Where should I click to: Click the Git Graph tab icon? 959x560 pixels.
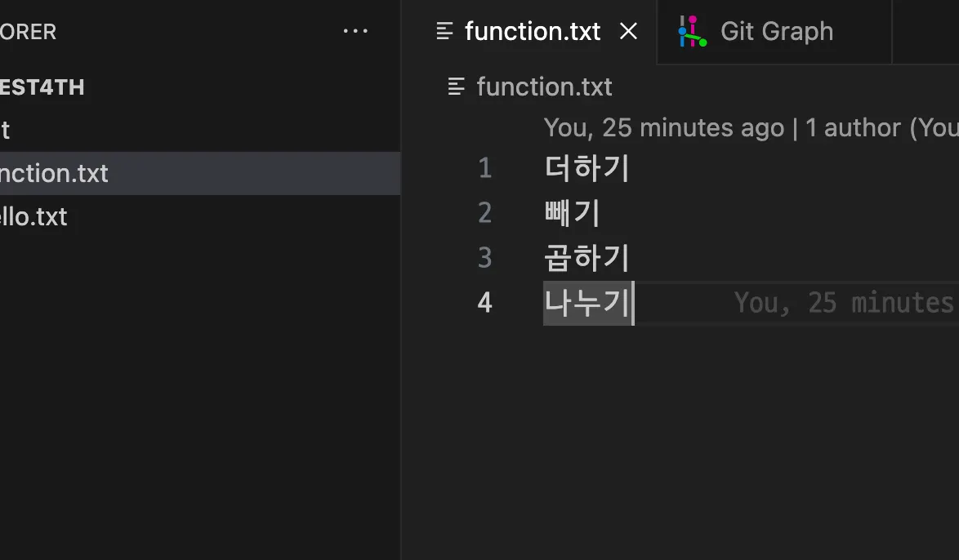[x=691, y=32]
